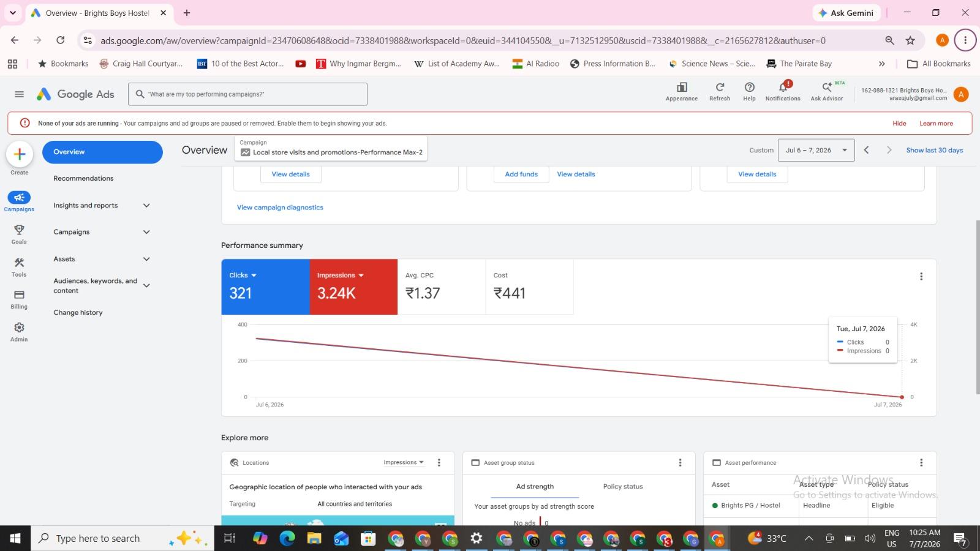Open Ask Advisor beta

pos(827,92)
